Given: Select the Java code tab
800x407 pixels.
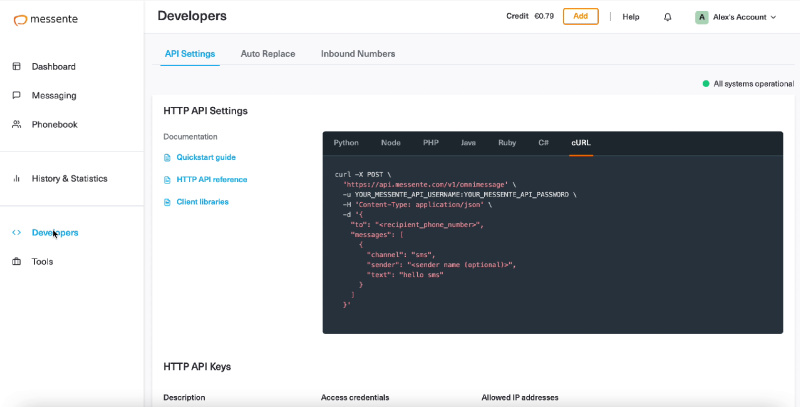Looking at the screenshot, I should (468, 143).
